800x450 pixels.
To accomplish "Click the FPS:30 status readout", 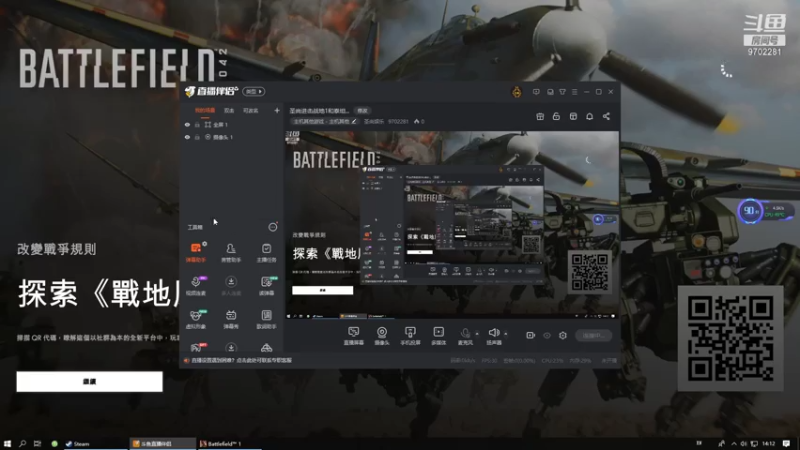I will point(489,361).
